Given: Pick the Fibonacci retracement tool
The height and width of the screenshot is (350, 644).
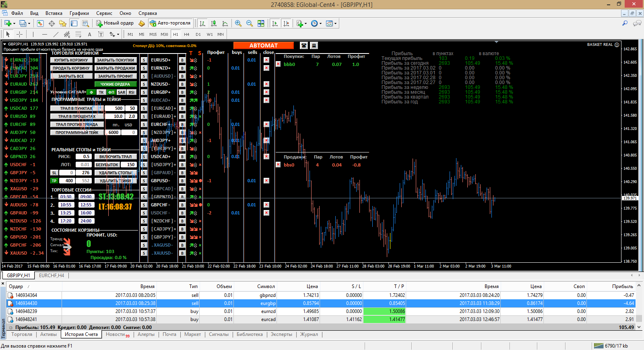Looking at the screenshot, I should coord(78,34).
